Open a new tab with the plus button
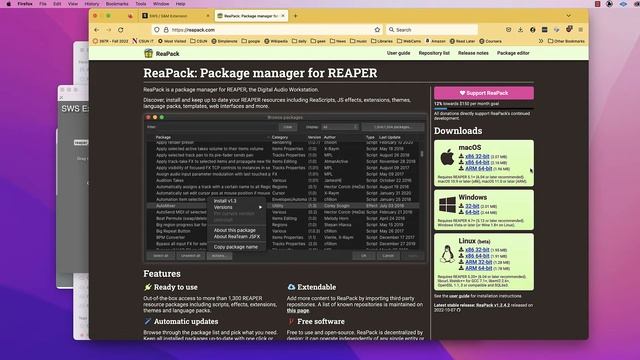 (296, 16)
